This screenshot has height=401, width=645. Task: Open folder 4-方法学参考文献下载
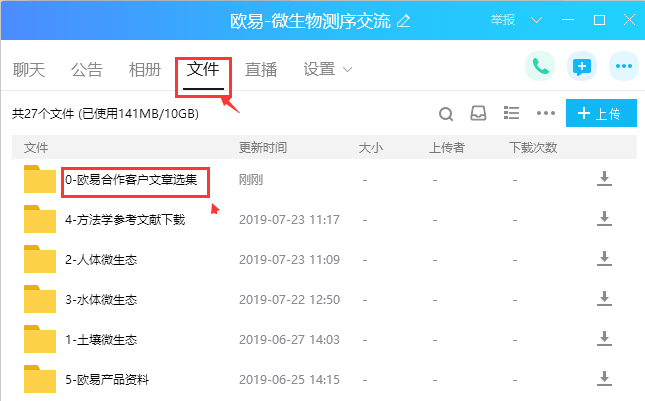click(125, 220)
